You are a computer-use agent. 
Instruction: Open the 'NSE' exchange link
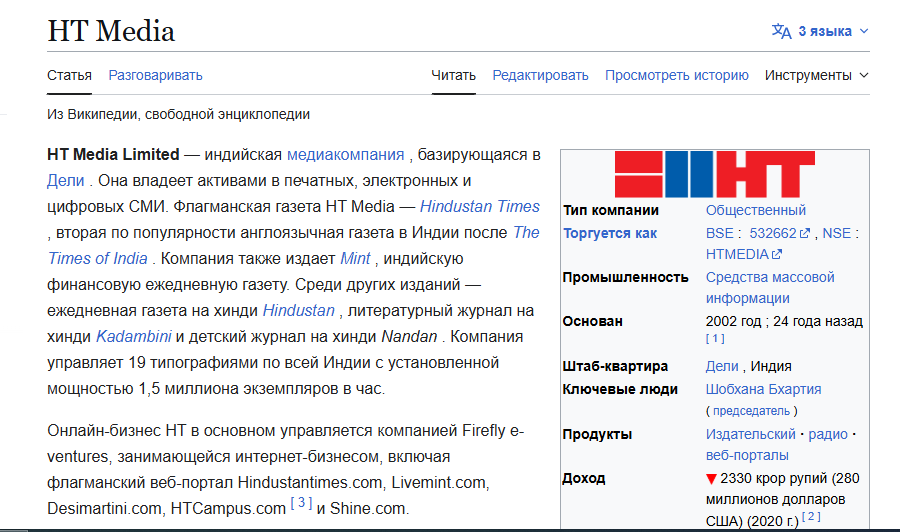pos(837,233)
